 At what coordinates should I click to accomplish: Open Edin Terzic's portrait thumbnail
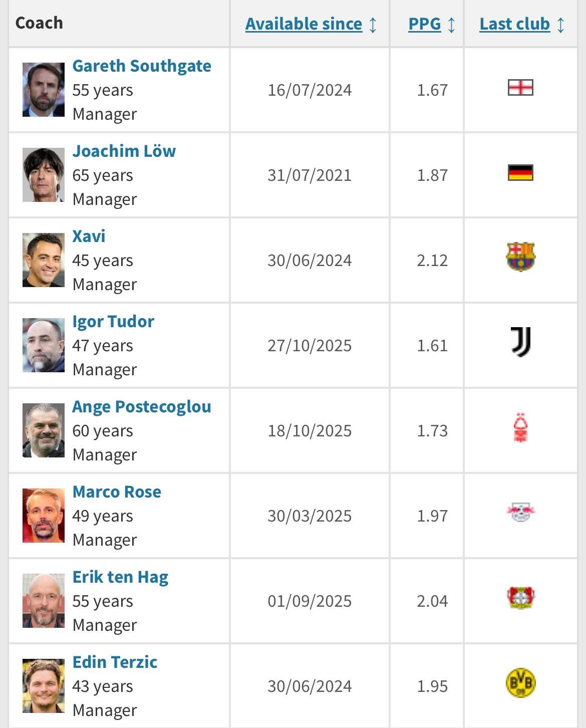coord(44,685)
